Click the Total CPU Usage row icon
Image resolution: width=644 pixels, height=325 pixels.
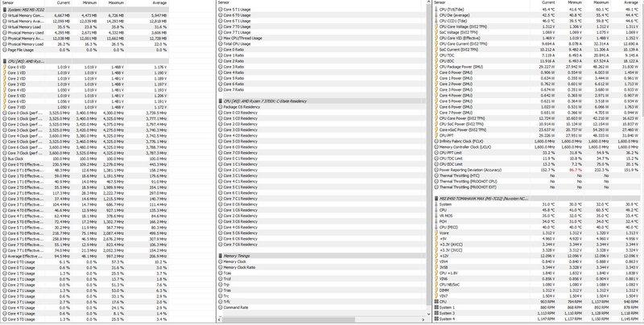221,44
